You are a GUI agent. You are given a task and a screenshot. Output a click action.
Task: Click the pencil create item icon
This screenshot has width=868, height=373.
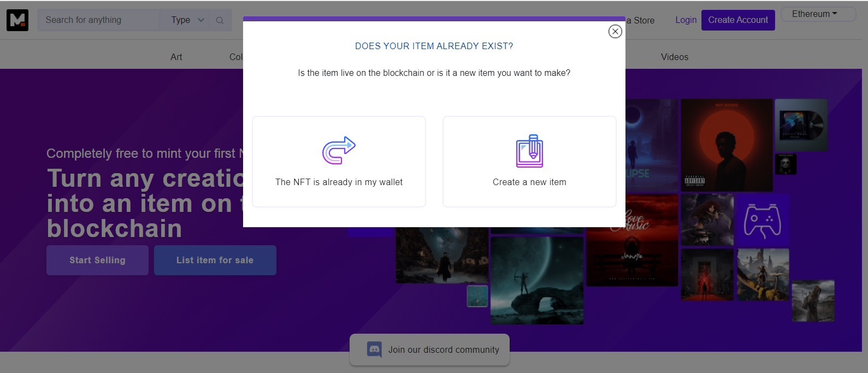pyautogui.click(x=529, y=151)
